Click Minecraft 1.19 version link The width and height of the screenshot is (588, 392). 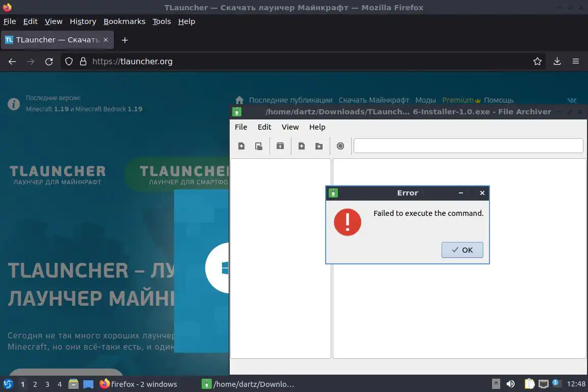(x=47, y=109)
